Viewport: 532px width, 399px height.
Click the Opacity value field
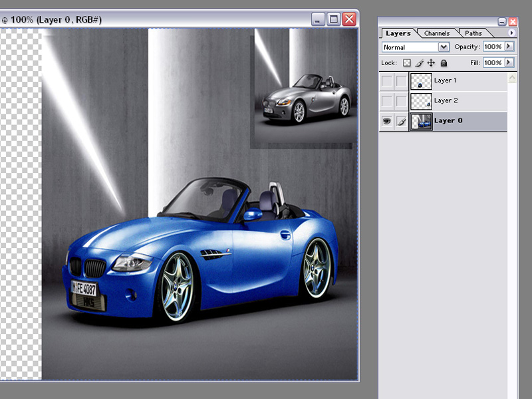pos(493,47)
